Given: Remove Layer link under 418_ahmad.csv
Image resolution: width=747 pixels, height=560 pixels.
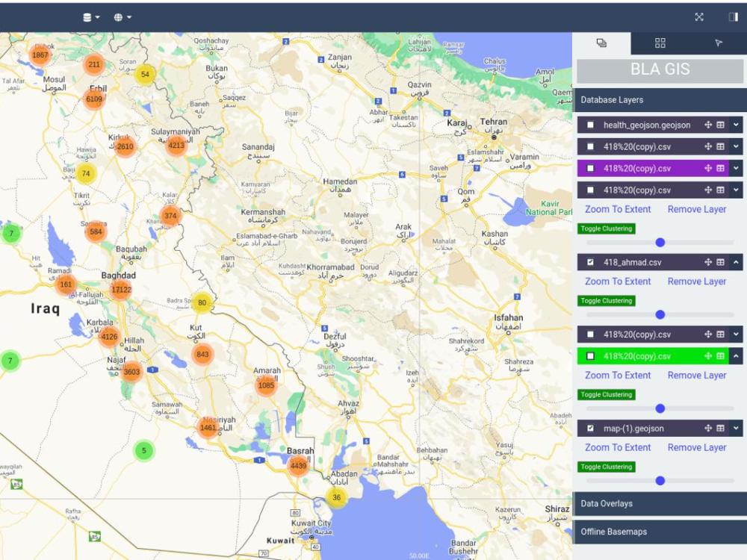Looking at the screenshot, I should click(696, 281).
